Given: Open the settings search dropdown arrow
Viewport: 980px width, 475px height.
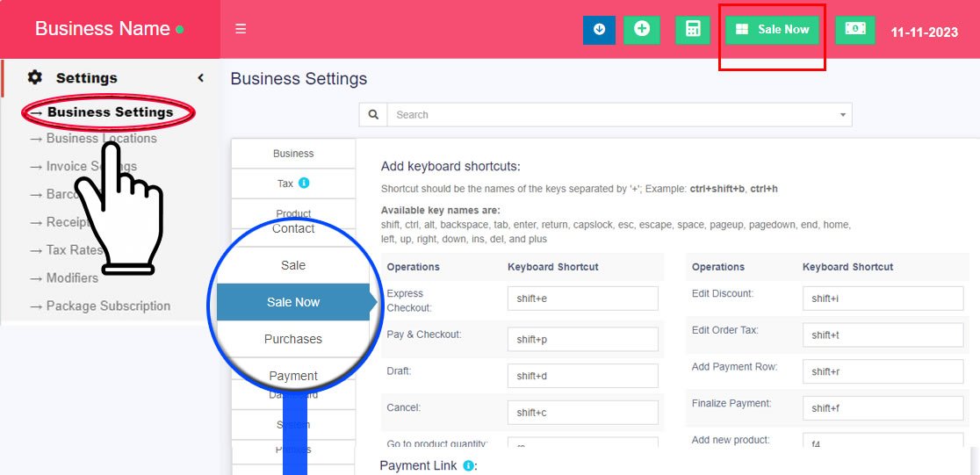Looking at the screenshot, I should pos(843,115).
